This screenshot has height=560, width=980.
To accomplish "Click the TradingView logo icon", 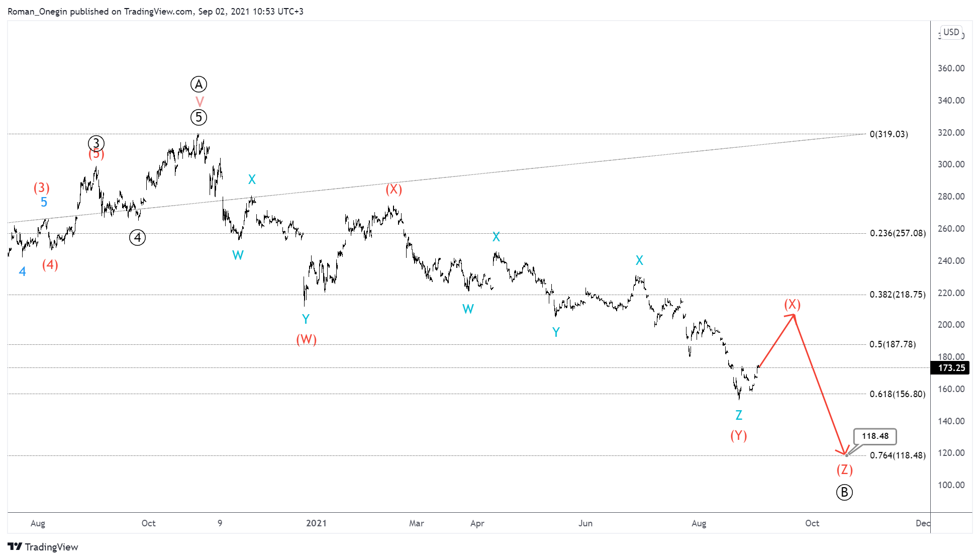I will tap(15, 546).
